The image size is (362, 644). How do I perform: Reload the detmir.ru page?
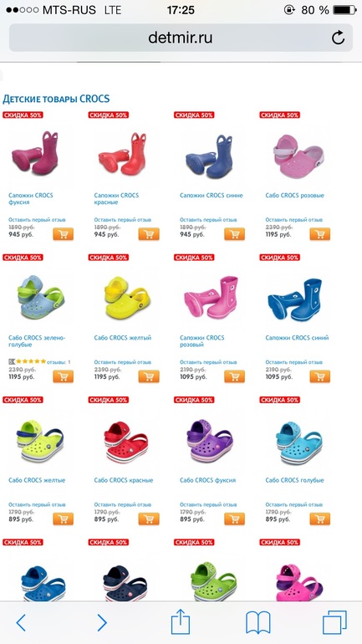pyautogui.click(x=338, y=38)
